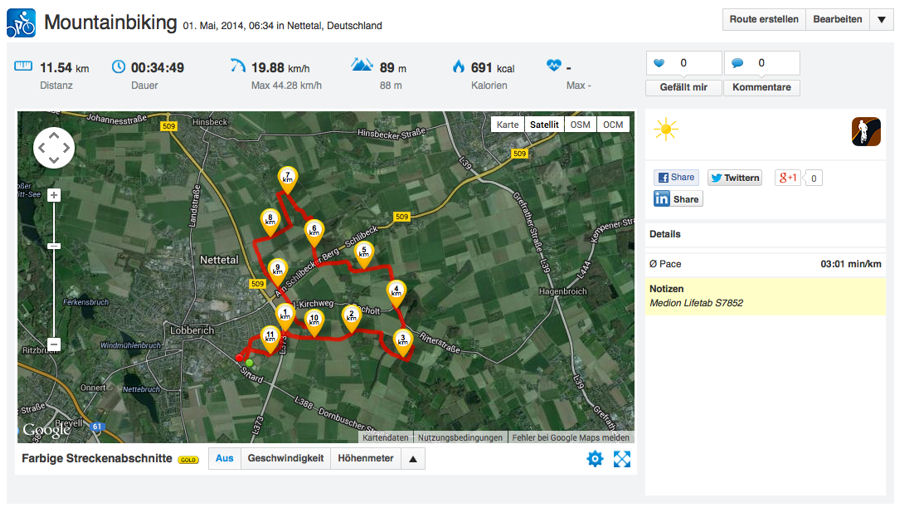Click the Twittern button

735,178
